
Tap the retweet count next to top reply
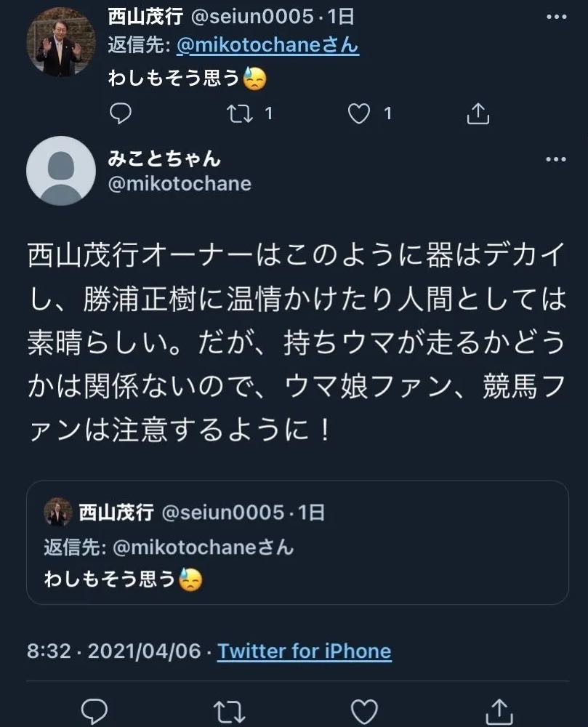[268, 113]
